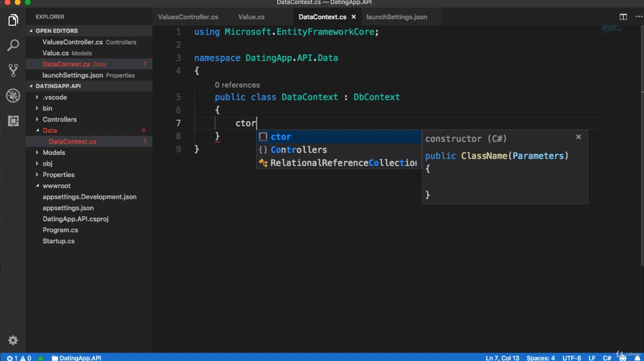Image resolution: width=644 pixels, height=361 pixels.
Task: Open DatingApp.API.csproj file
Action: click(89, 219)
